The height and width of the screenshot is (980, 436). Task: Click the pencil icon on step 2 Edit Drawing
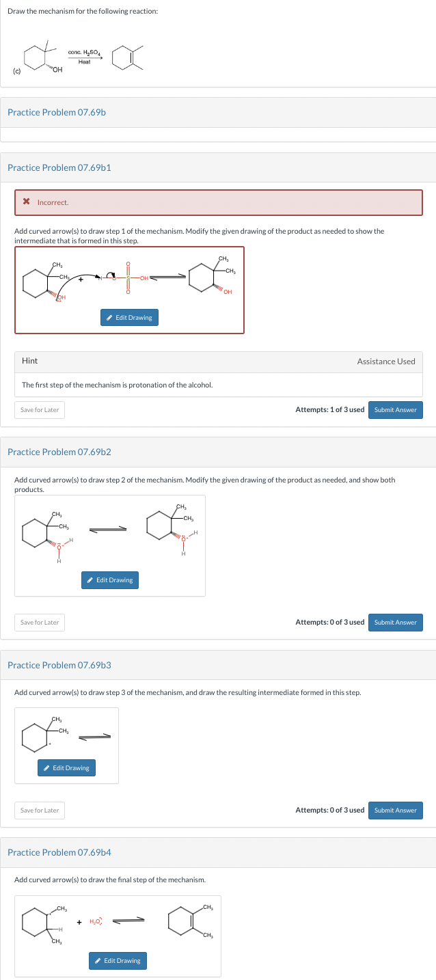[90, 580]
